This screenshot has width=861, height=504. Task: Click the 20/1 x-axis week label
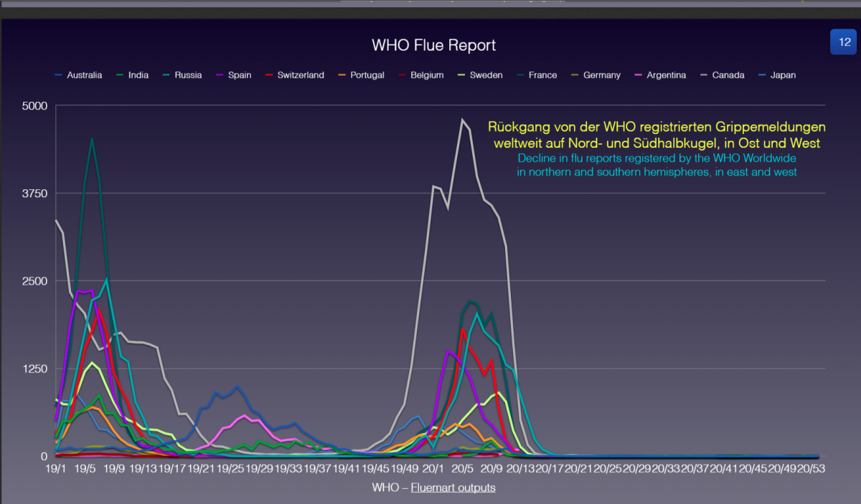coord(433,469)
